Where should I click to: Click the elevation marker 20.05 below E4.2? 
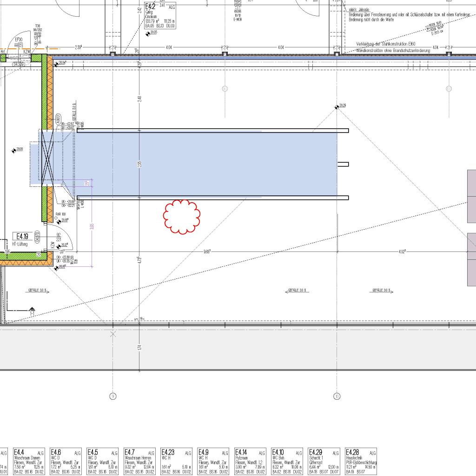pos(148,33)
